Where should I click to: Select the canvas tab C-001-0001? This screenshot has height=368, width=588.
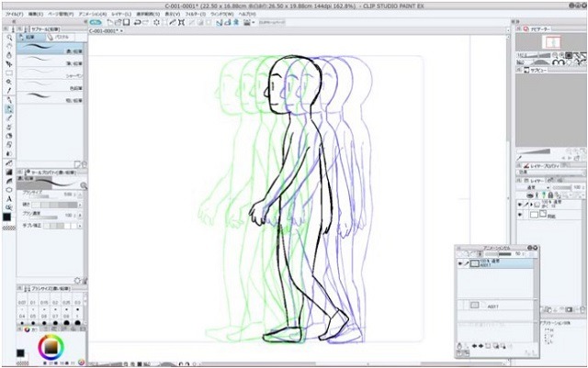pyautogui.click(x=104, y=30)
